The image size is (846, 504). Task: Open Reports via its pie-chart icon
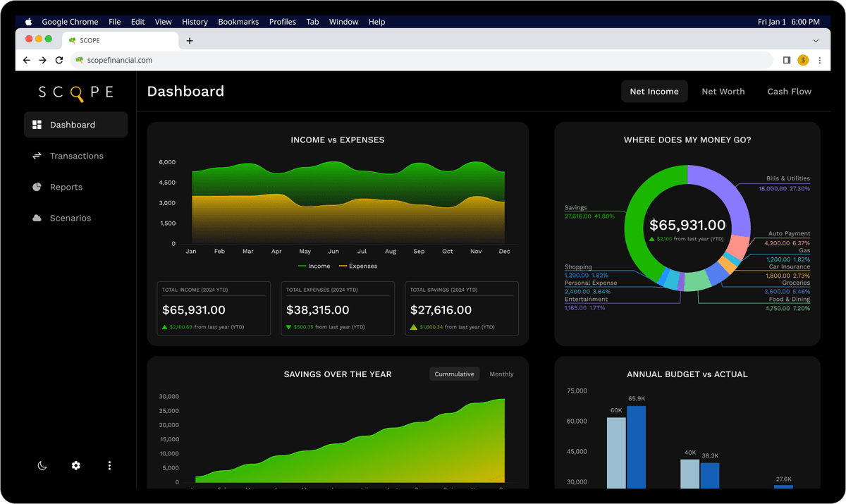pos(37,187)
